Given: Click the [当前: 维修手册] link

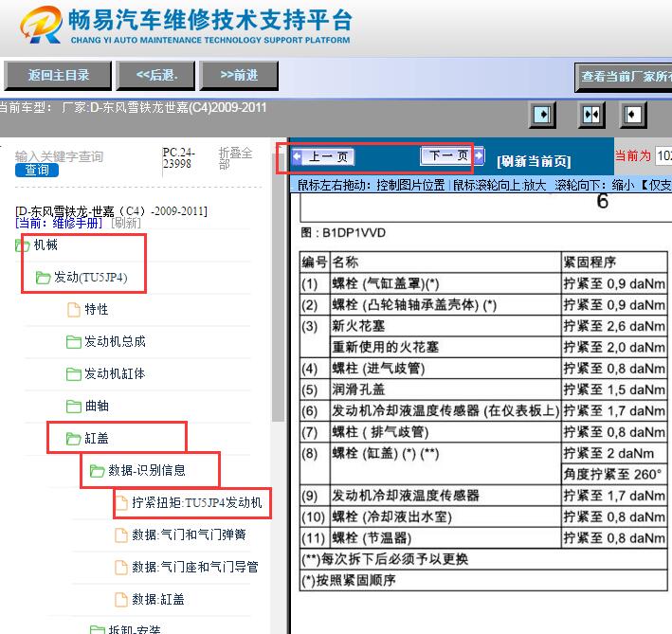Looking at the screenshot, I should click(59, 224).
